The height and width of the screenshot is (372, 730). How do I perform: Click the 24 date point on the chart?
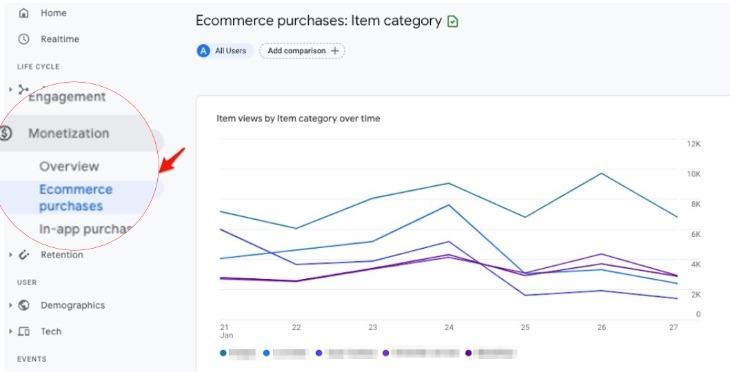449,327
